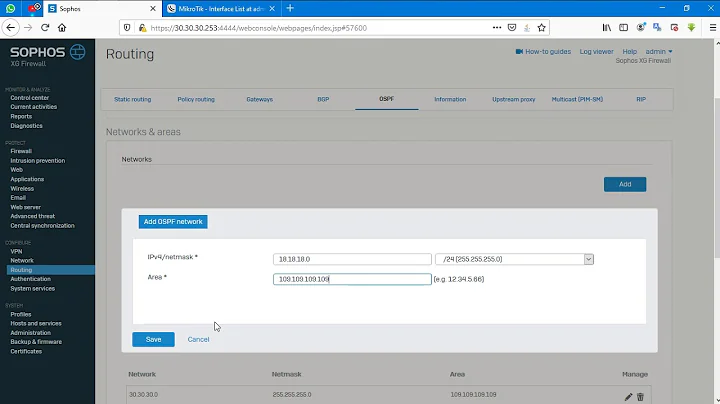
Task: Open Email in sidebar
Action: 18,197
